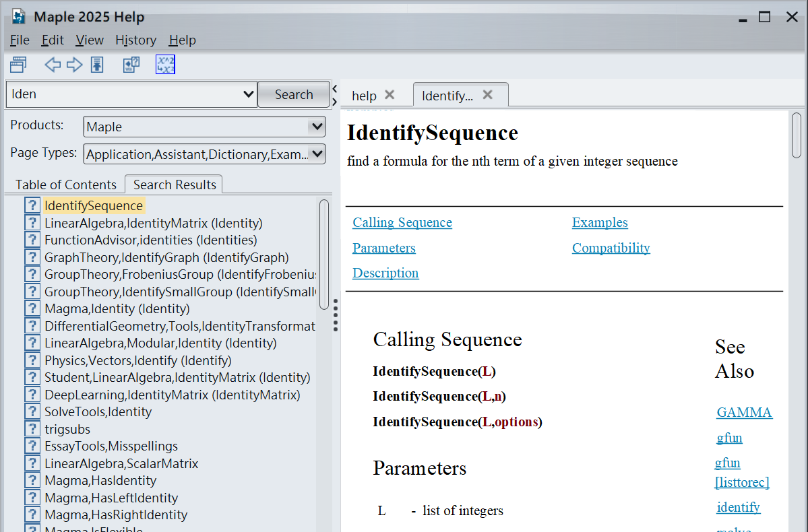Collapse the left search pane with the left chevron
Image resolution: width=808 pixels, height=532 pixels.
click(x=335, y=89)
